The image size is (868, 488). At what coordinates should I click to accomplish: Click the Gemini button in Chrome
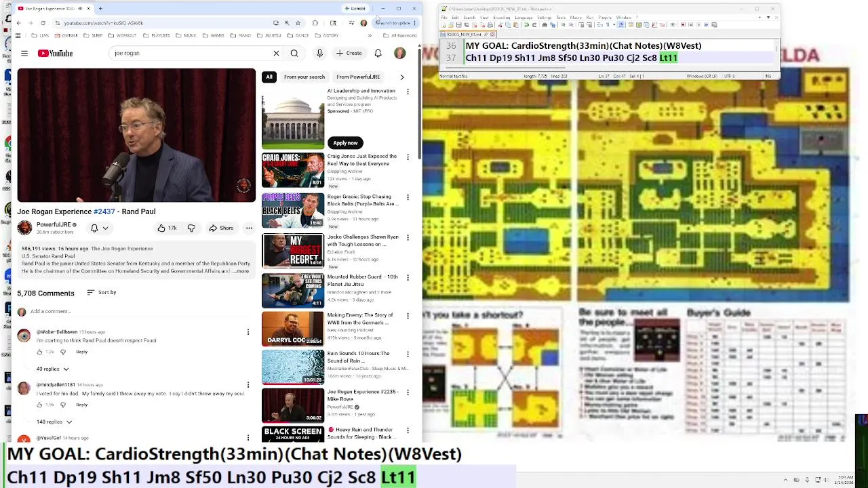click(x=355, y=9)
